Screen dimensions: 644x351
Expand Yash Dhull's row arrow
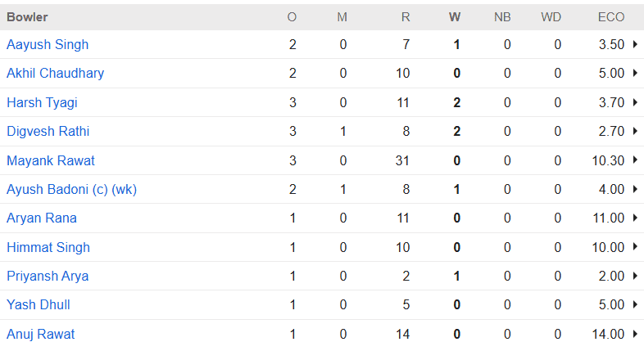point(635,305)
